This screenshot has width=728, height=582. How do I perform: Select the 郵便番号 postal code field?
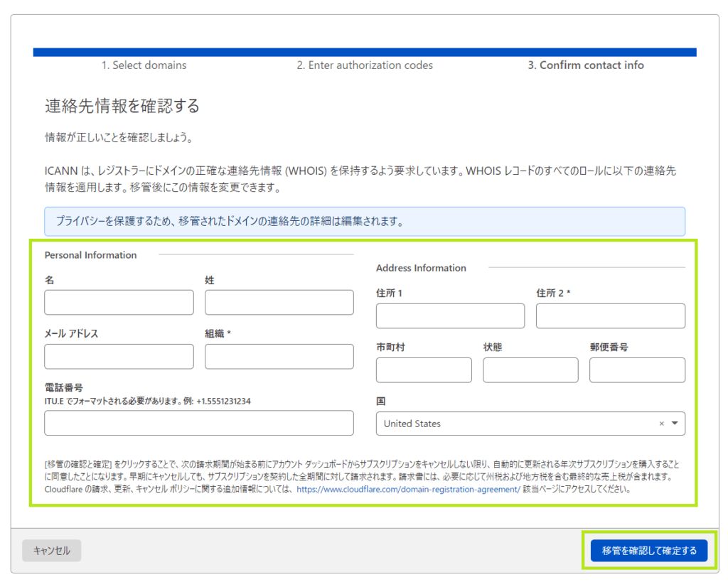coord(636,370)
